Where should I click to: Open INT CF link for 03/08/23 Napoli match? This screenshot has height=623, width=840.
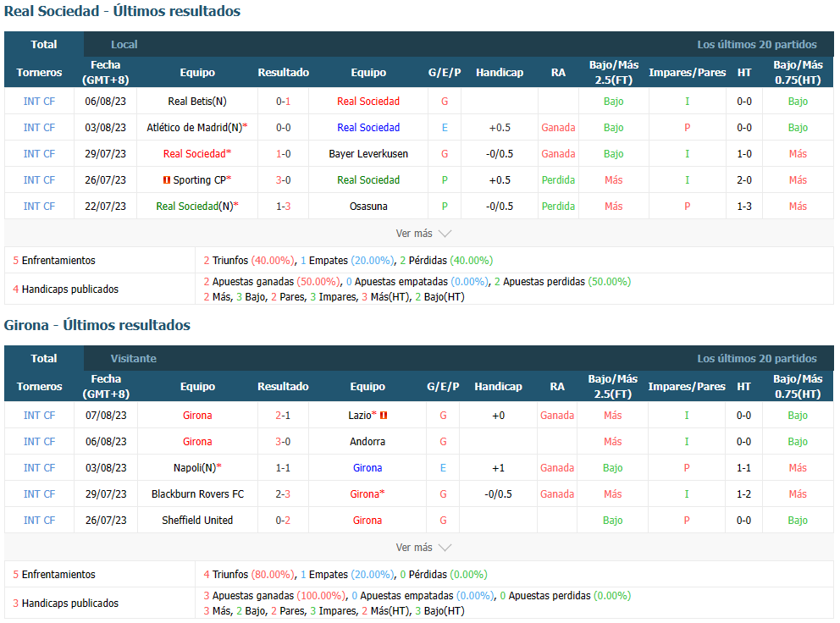pyautogui.click(x=39, y=467)
